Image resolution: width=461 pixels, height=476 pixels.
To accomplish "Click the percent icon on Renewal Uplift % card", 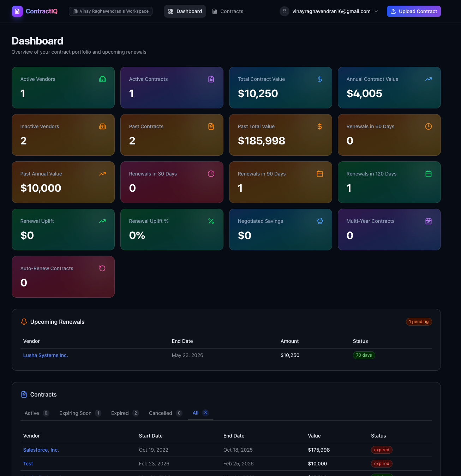I will coord(211,221).
